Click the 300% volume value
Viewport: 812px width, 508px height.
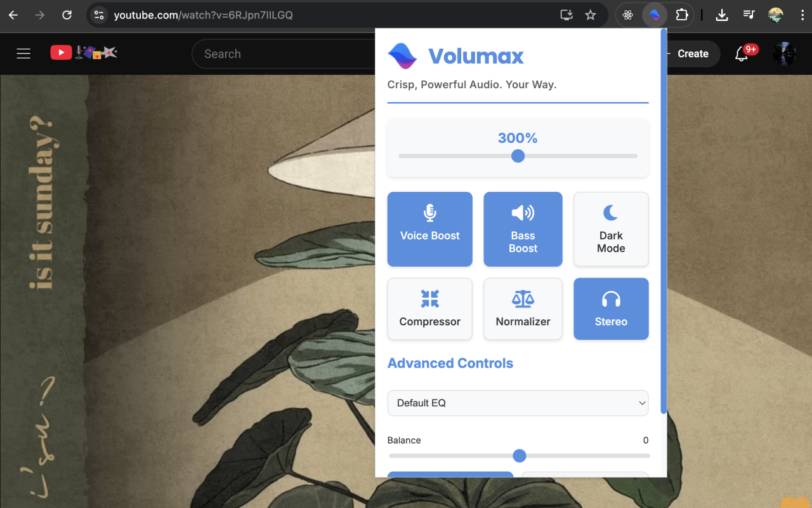pos(518,138)
